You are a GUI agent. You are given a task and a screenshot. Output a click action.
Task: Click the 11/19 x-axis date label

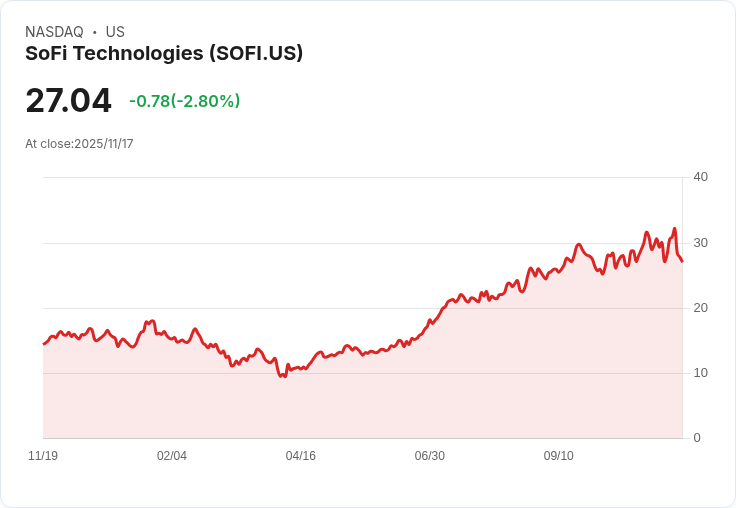(43, 456)
